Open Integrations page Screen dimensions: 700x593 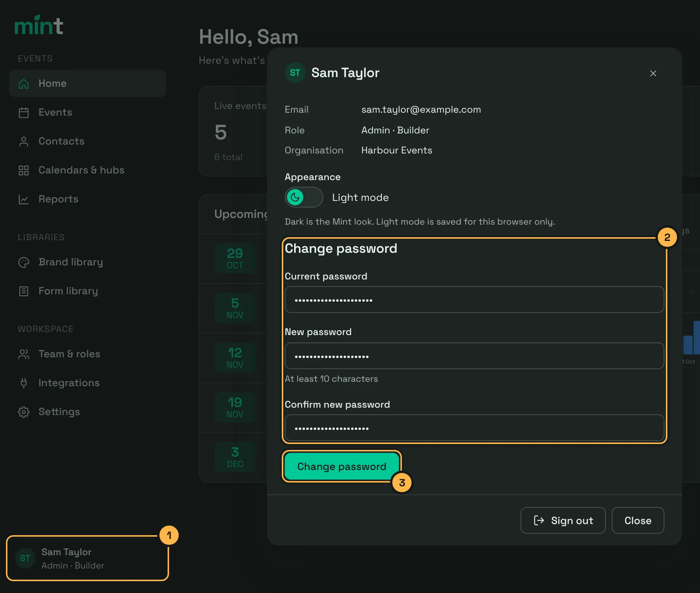tap(87, 383)
